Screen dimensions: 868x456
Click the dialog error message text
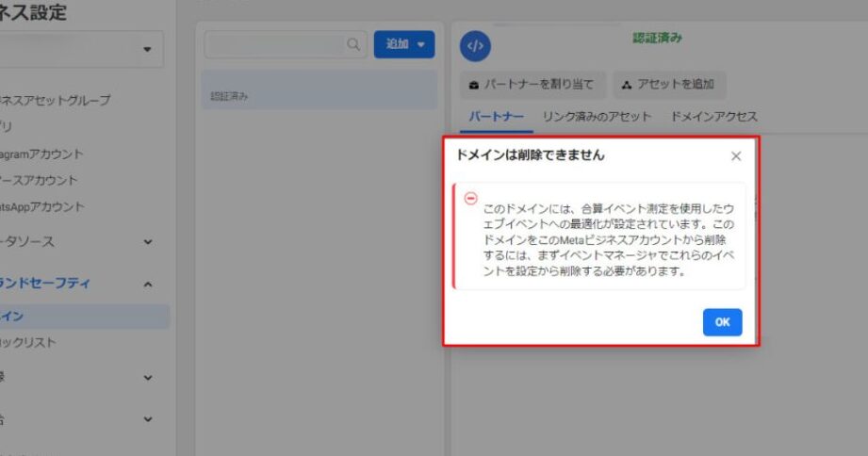[x=609, y=239]
